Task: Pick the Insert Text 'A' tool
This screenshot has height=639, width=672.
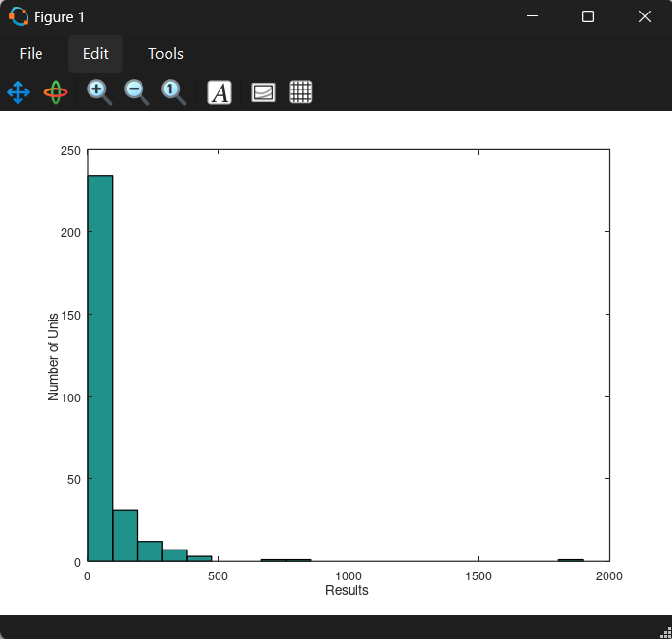Action: coord(220,92)
